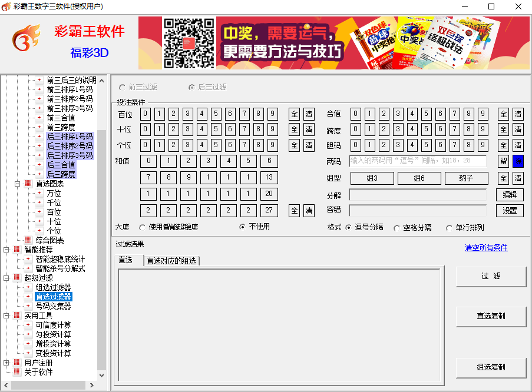This screenshot has height=392, width=532.
Task: Click the 容错 text field
Action: (418, 210)
